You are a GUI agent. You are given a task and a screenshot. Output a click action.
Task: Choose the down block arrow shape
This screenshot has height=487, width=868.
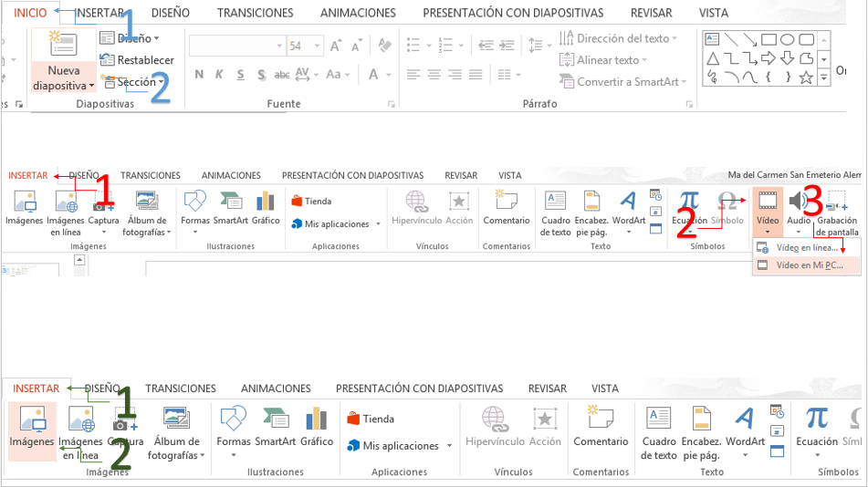tap(787, 58)
